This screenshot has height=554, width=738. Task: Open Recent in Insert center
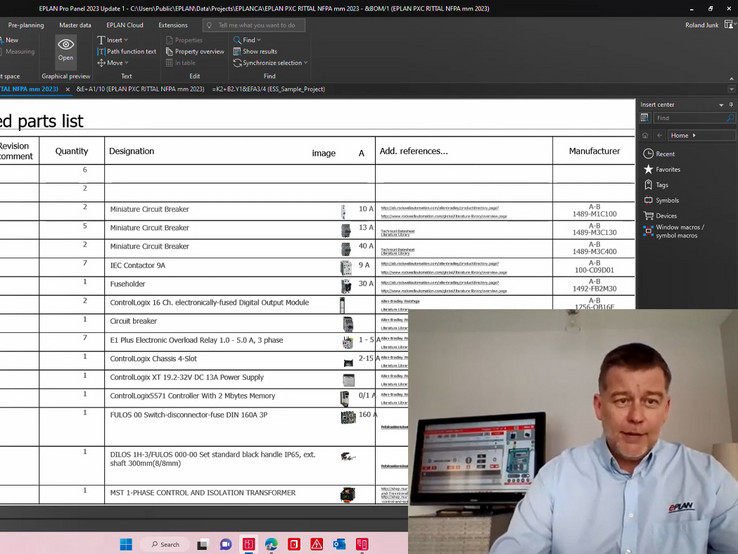tap(659, 153)
